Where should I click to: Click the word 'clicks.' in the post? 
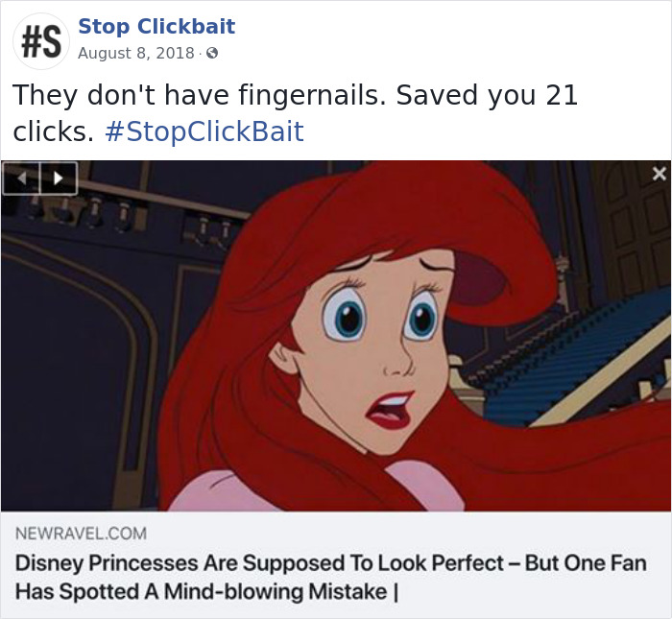[x=53, y=131]
